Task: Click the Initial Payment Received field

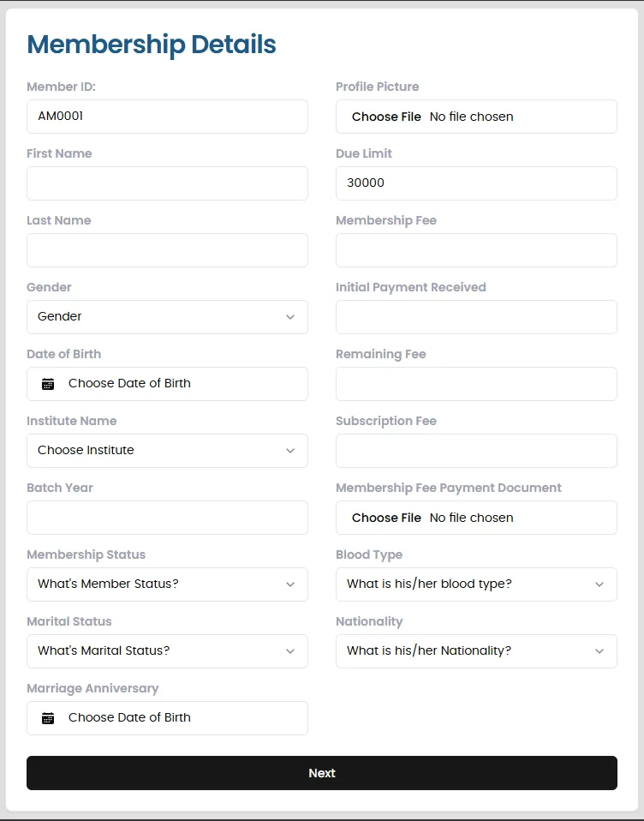Action: [x=476, y=317]
